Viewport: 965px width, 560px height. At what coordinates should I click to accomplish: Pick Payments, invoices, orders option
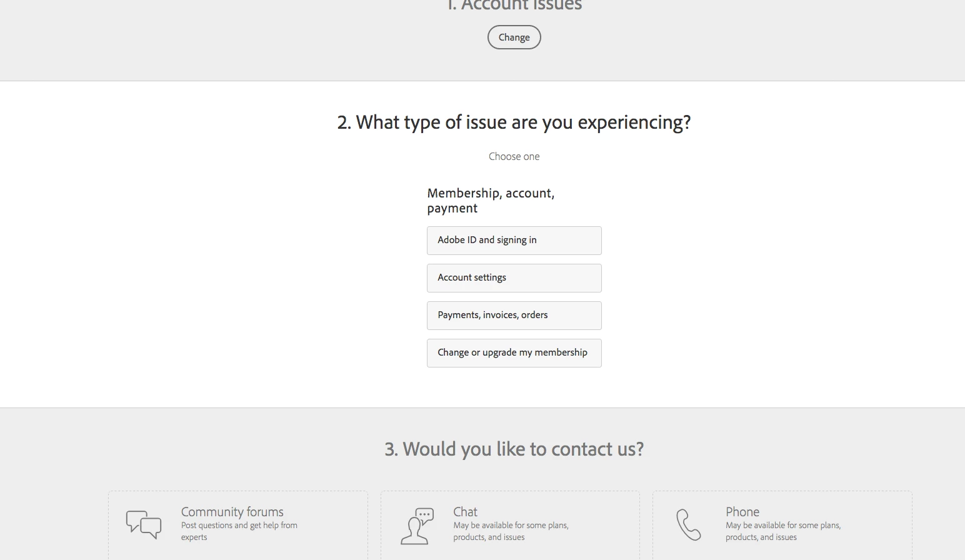[x=514, y=316]
